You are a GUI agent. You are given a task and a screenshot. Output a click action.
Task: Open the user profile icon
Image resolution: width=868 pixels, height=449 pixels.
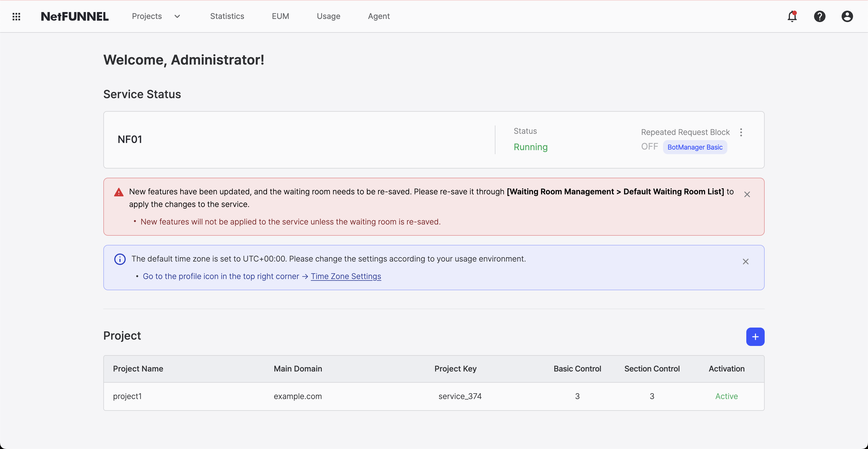(847, 16)
